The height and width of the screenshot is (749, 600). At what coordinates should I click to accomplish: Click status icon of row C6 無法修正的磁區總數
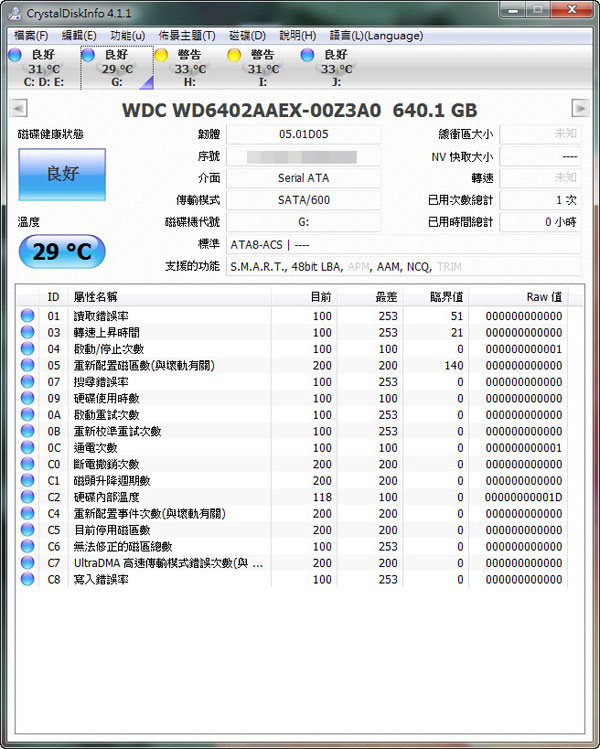[x=28, y=546]
